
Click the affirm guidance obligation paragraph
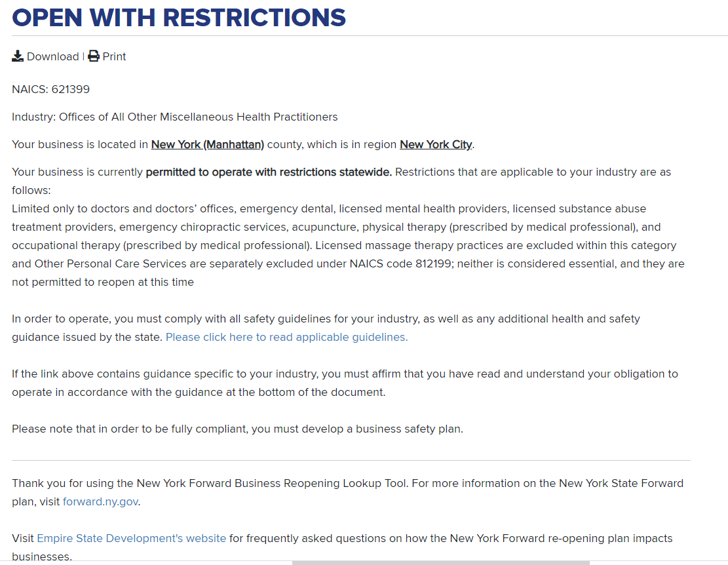(345, 383)
